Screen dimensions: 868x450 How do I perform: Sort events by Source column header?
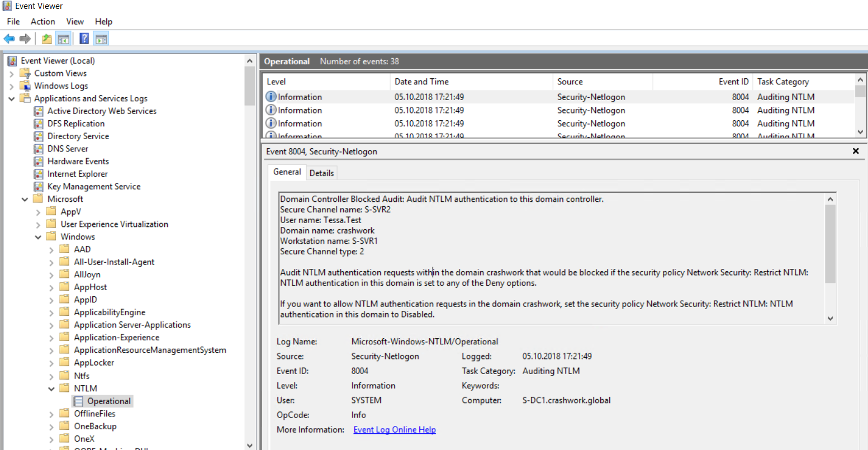coord(603,82)
